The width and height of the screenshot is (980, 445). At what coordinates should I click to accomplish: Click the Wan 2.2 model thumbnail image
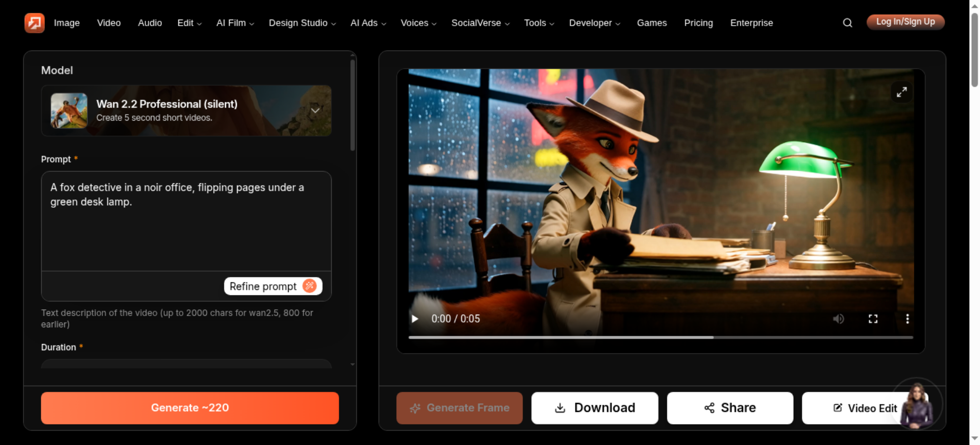point(69,111)
